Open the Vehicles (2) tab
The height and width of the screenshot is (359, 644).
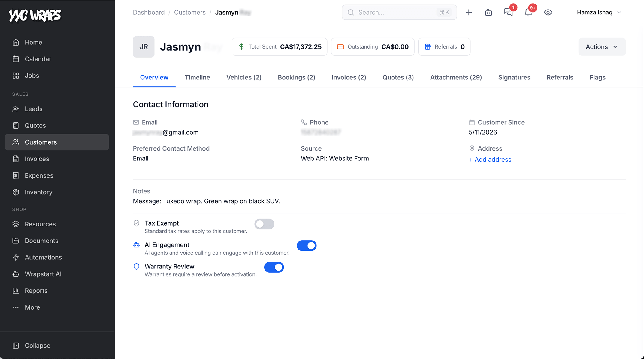(244, 77)
